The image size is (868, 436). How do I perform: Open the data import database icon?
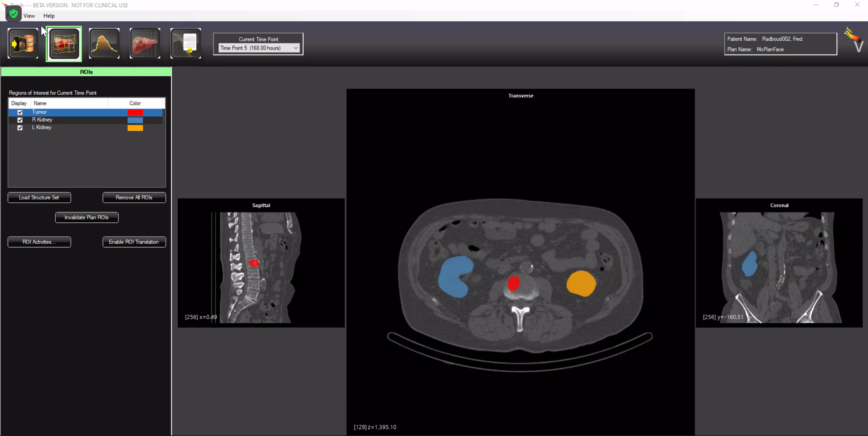23,43
